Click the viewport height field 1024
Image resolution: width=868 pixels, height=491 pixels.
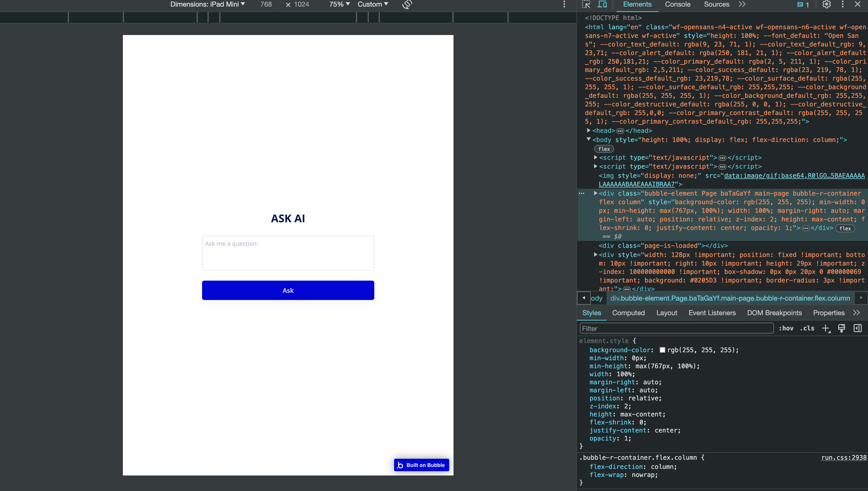[x=301, y=4]
